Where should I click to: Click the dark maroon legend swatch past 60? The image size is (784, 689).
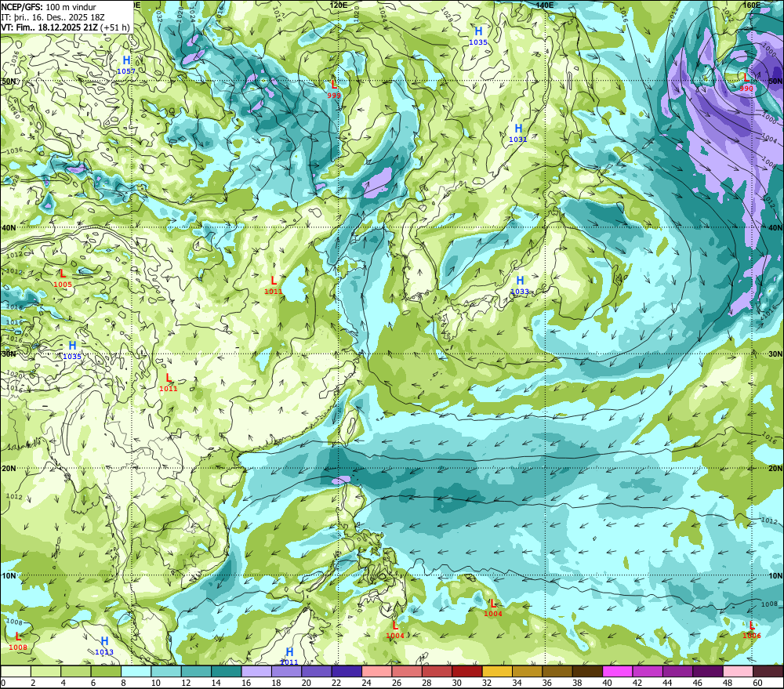768,672
